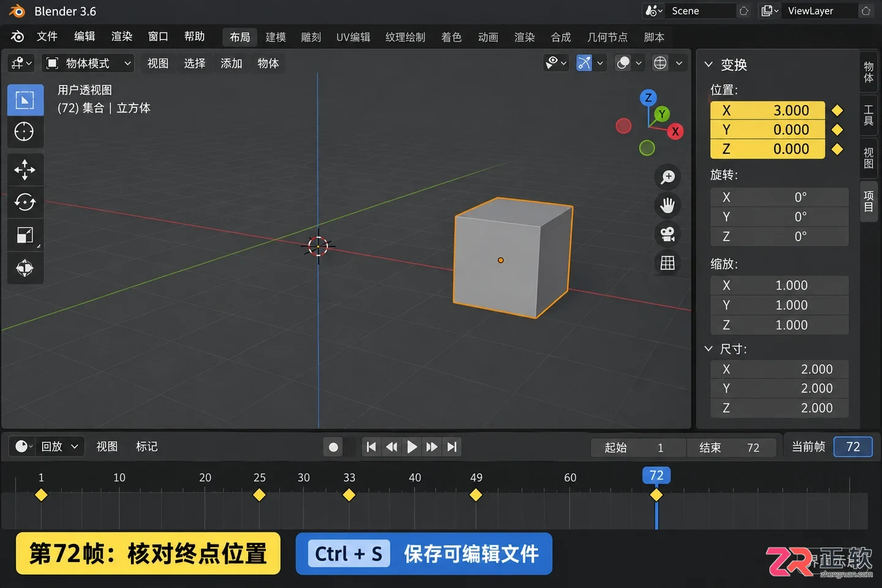Click the keyframe diamond beside location Y
Screen dimensions: 882x588
click(837, 130)
